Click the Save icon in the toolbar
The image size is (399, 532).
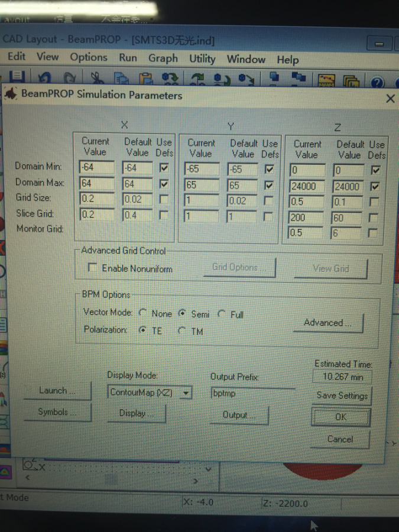click(17, 77)
